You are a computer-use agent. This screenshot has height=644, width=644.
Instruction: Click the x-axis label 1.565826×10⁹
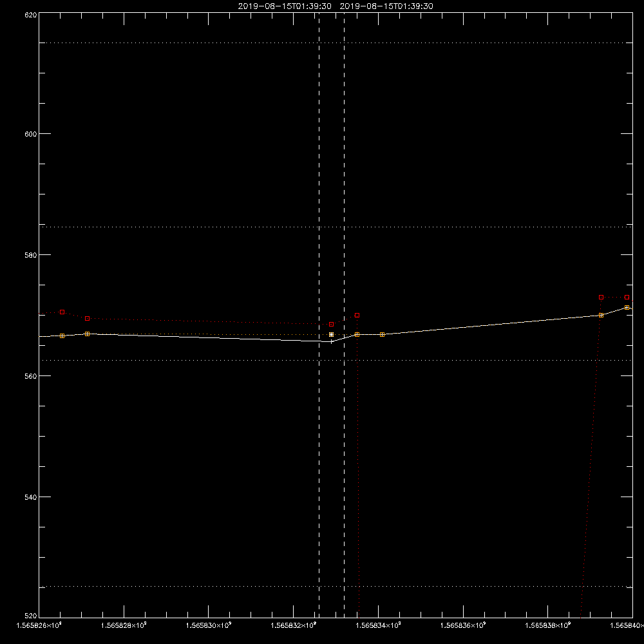(39, 625)
